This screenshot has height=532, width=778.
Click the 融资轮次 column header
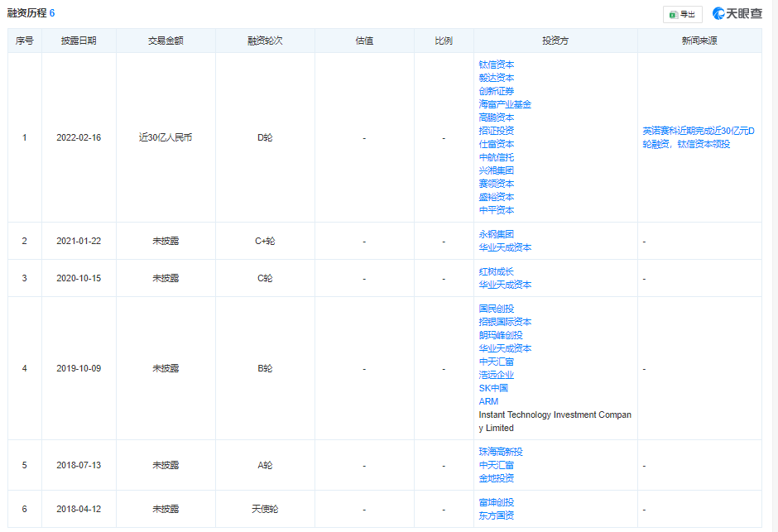(265, 41)
